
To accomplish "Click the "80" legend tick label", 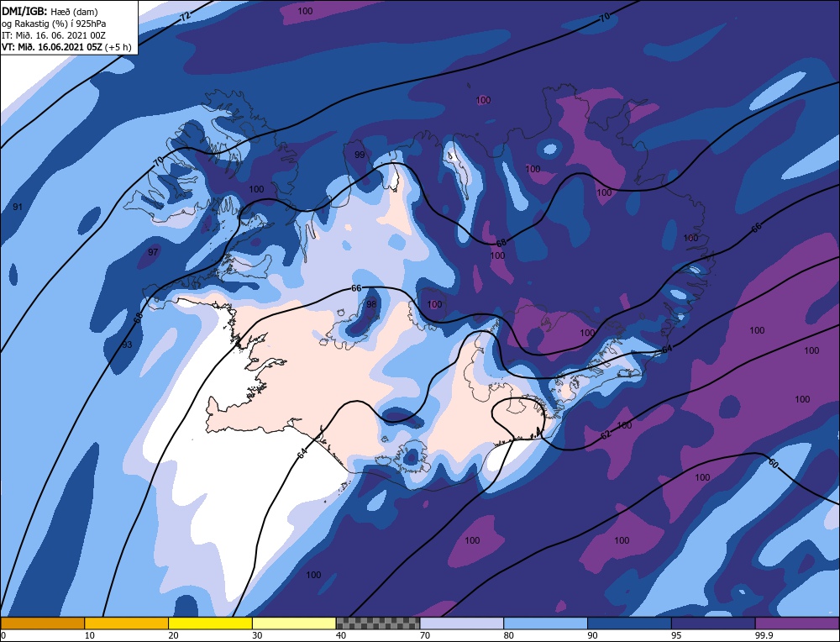I will 509,635.
